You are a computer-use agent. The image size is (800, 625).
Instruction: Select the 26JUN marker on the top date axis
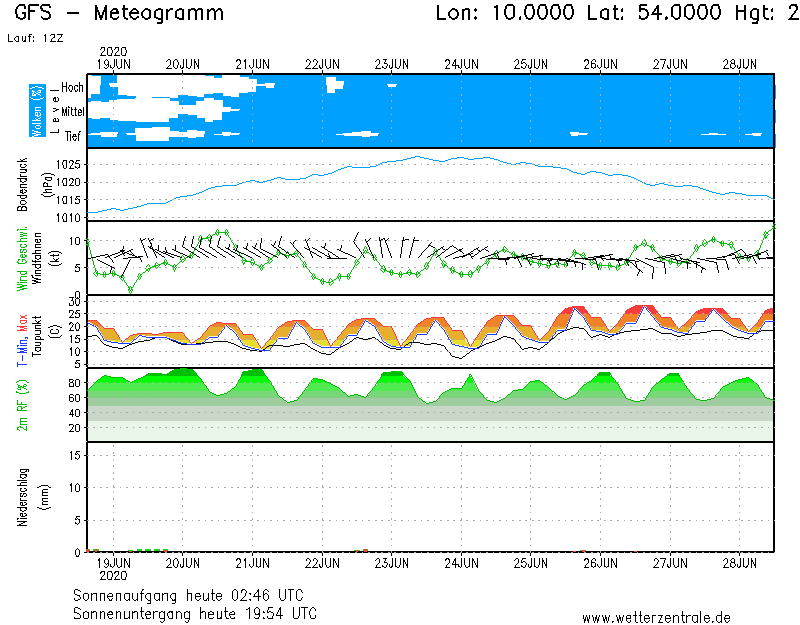(600, 64)
